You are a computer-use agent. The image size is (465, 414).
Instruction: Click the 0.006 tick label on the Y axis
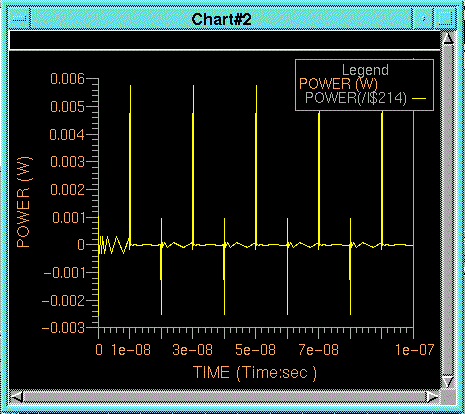pos(67,79)
